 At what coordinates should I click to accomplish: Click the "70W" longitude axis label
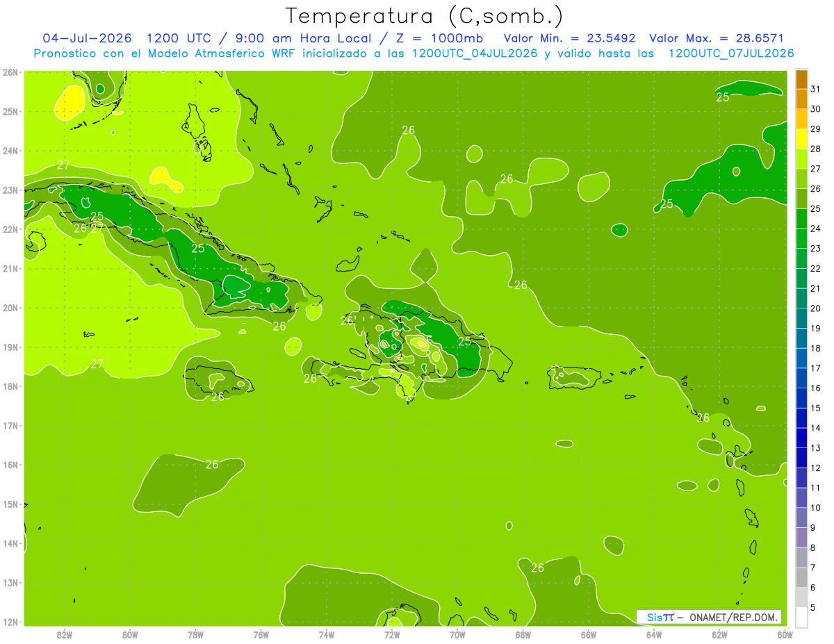pos(457,634)
